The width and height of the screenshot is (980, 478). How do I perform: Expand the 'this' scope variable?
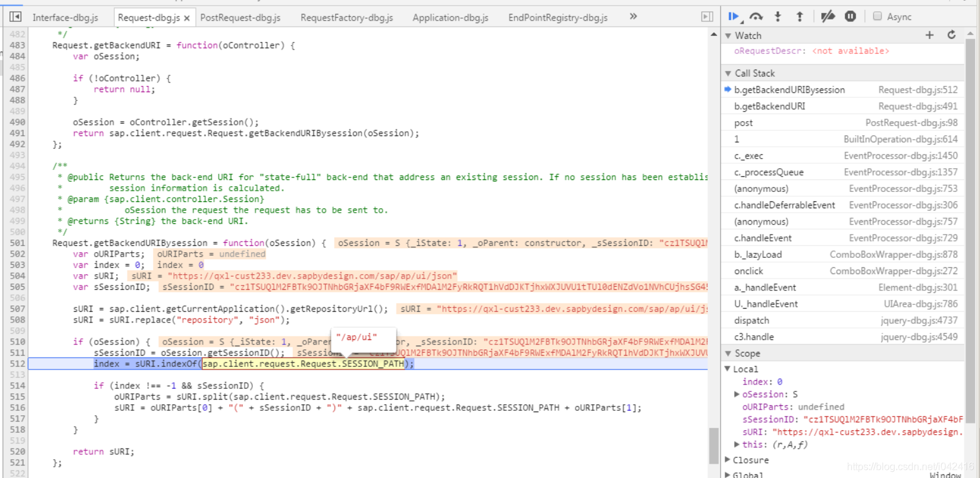(x=737, y=445)
